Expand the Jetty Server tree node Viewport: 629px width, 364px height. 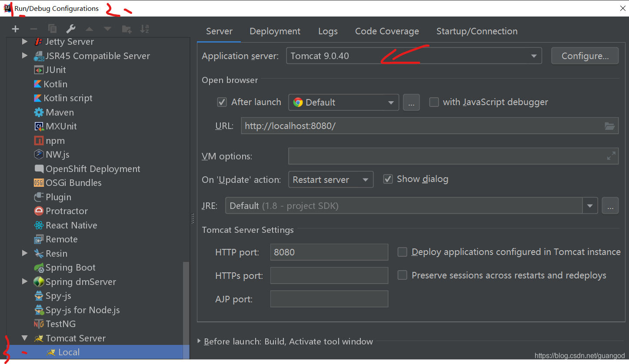pos(25,42)
